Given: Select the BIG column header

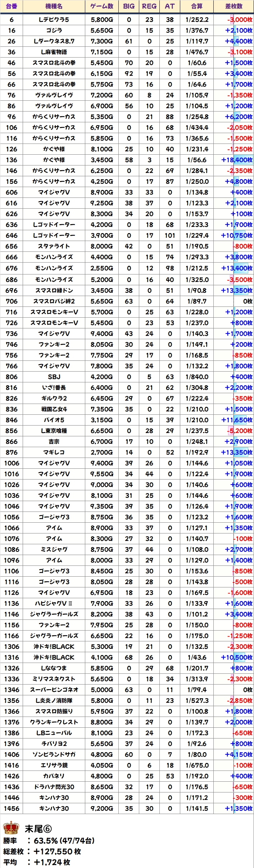Looking at the screenshot, I should pos(129,6).
